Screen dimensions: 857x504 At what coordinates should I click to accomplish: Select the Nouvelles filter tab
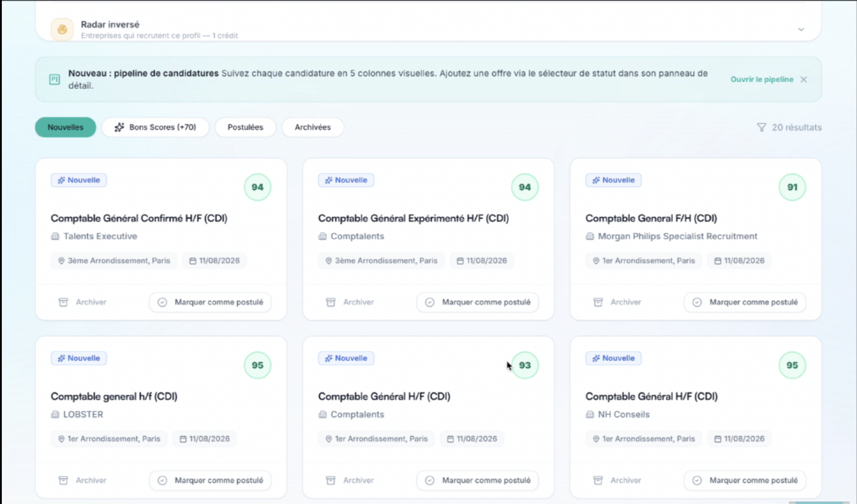pos(65,127)
